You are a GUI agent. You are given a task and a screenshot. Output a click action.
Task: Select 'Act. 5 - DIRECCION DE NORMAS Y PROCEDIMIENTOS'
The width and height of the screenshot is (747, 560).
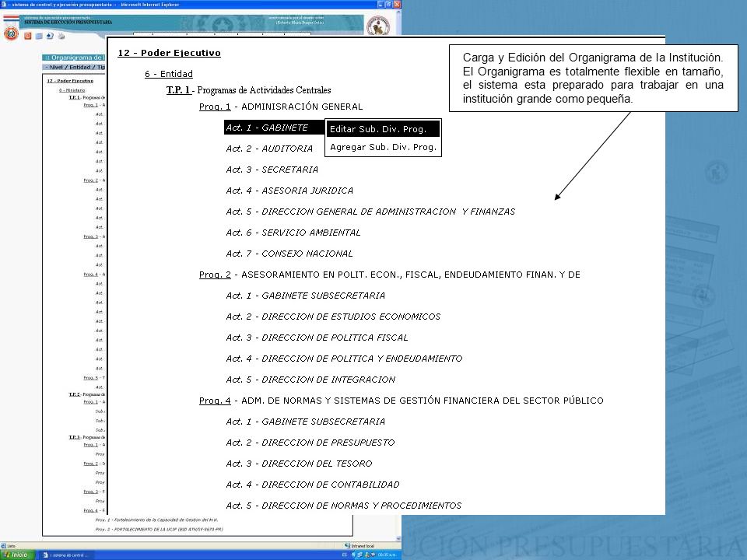(343, 506)
